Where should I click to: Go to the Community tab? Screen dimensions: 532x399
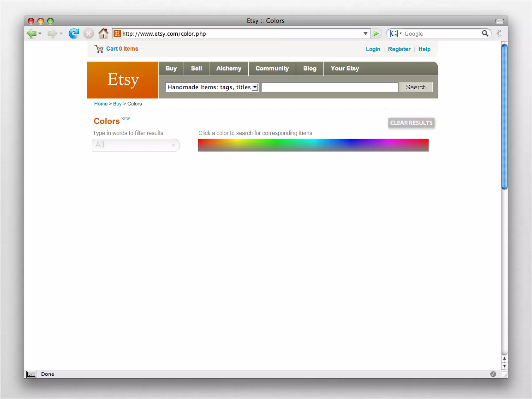point(272,69)
